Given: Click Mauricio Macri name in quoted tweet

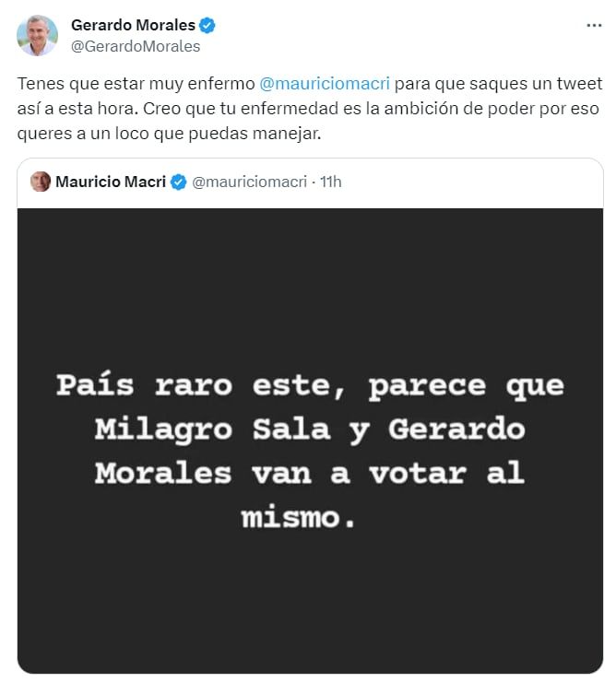Looking at the screenshot, I should click(x=111, y=182).
